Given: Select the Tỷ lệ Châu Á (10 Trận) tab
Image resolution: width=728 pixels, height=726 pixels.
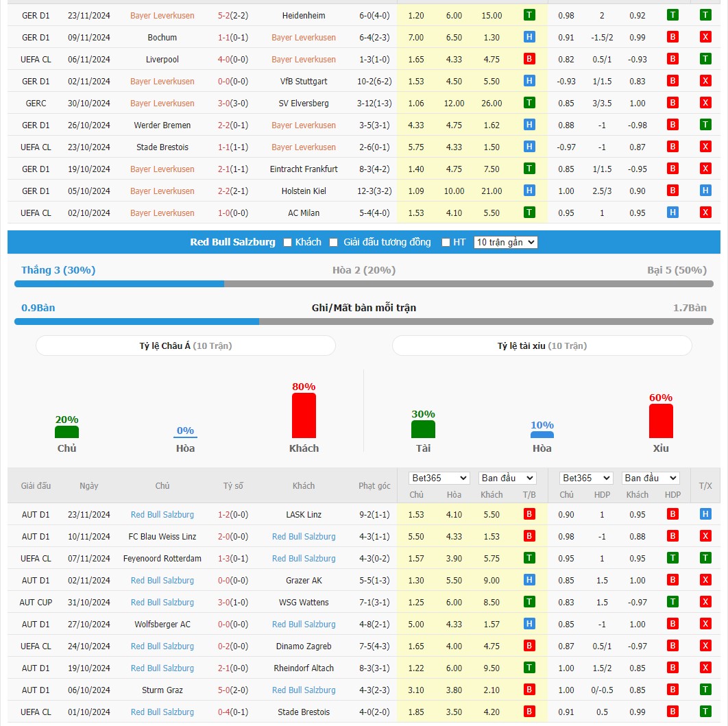Looking at the screenshot, I should pos(186,346).
